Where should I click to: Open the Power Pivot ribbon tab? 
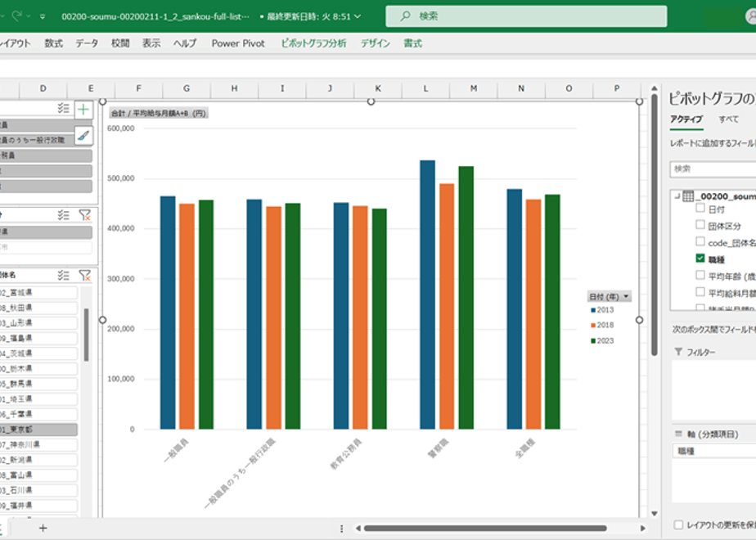pos(238,43)
